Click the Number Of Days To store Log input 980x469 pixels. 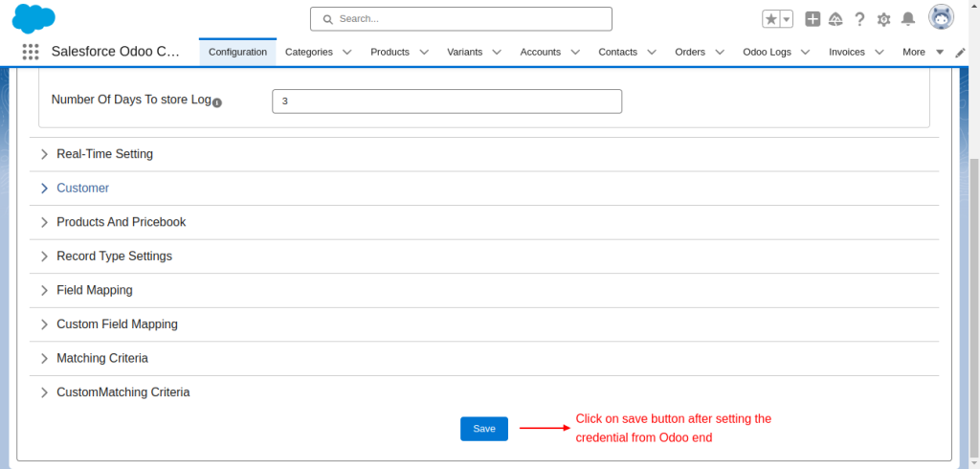click(447, 101)
